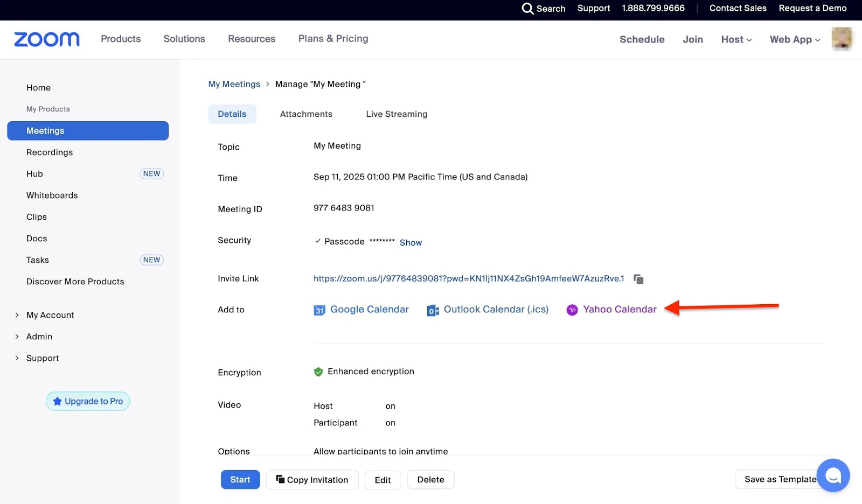Go to Plans & Pricing
Viewport: 862px width, 504px height.
[x=333, y=39]
